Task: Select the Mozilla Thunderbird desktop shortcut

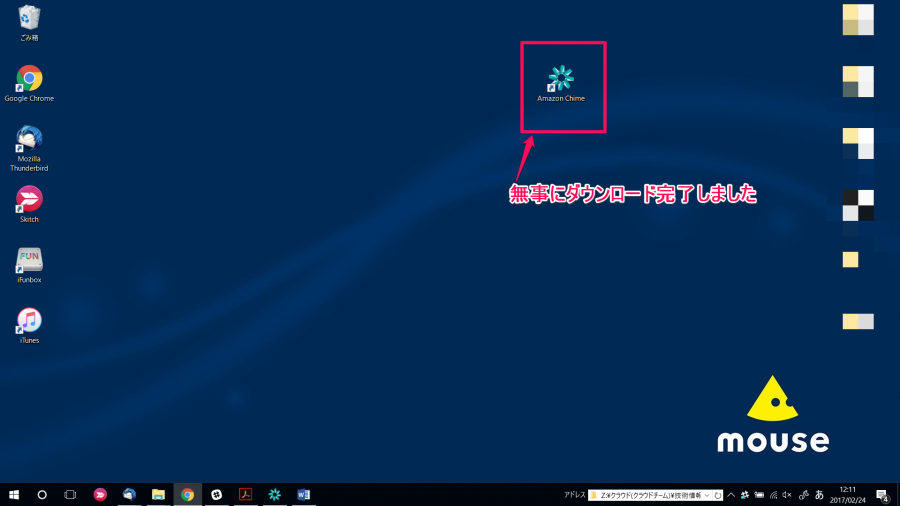Action: [29, 148]
